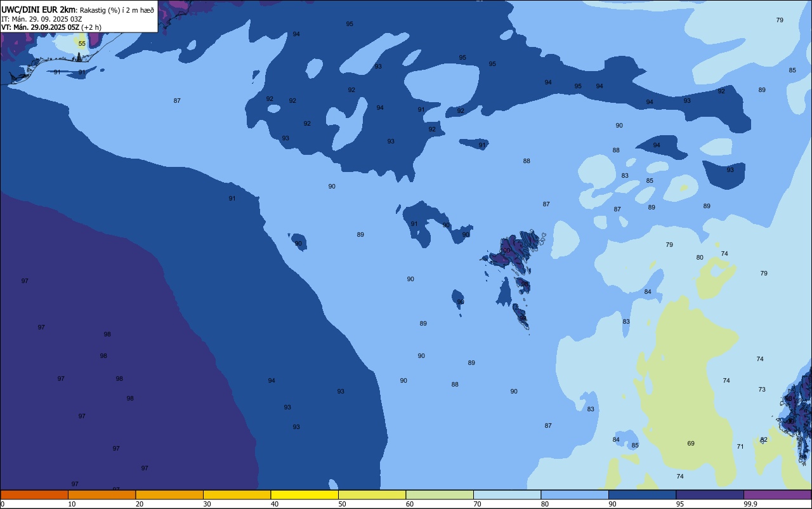Click the '71' value on the map
Image resolution: width=812 pixels, height=509 pixels.
coord(740,447)
